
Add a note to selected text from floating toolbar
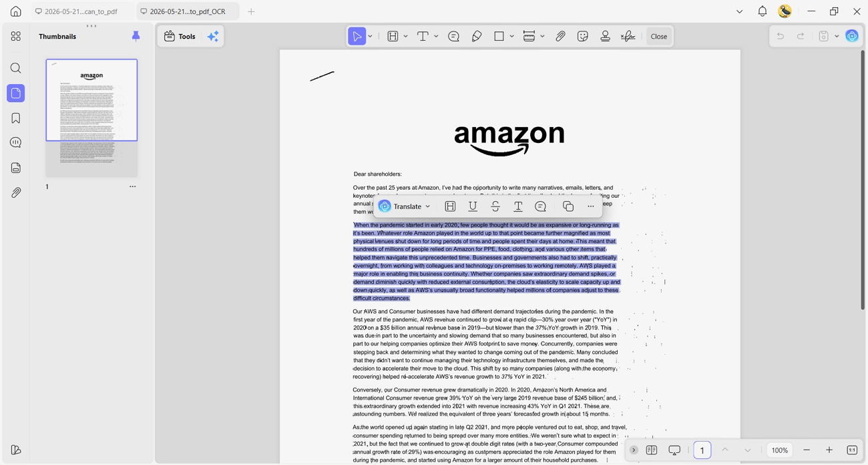coord(541,206)
